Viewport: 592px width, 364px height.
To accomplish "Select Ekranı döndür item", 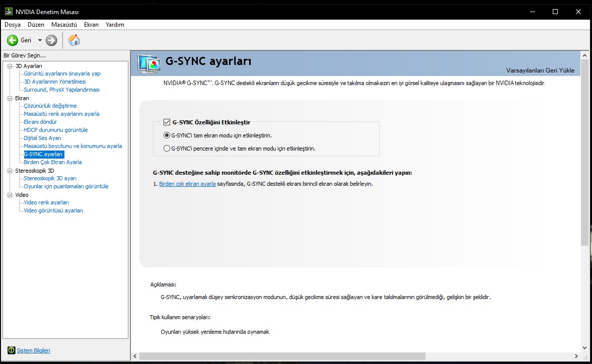I will pos(40,122).
